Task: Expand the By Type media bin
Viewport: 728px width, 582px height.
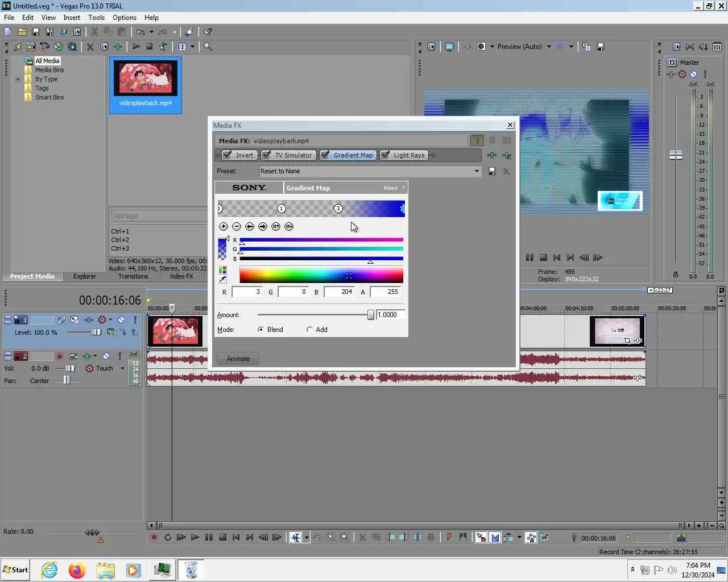Action: pyautogui.click(x=18, y=79)
